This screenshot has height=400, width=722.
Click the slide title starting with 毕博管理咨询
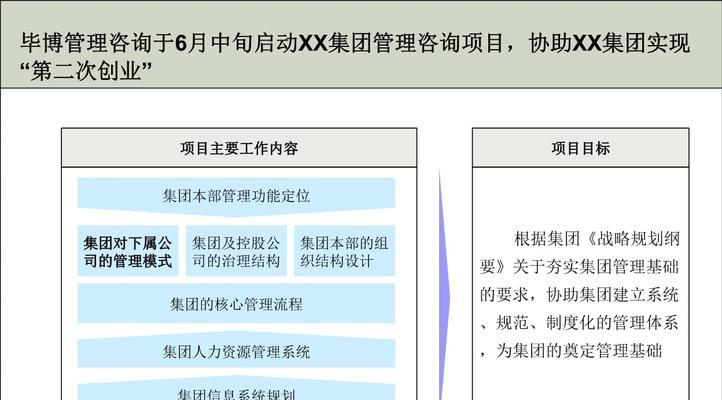(355, 56)
